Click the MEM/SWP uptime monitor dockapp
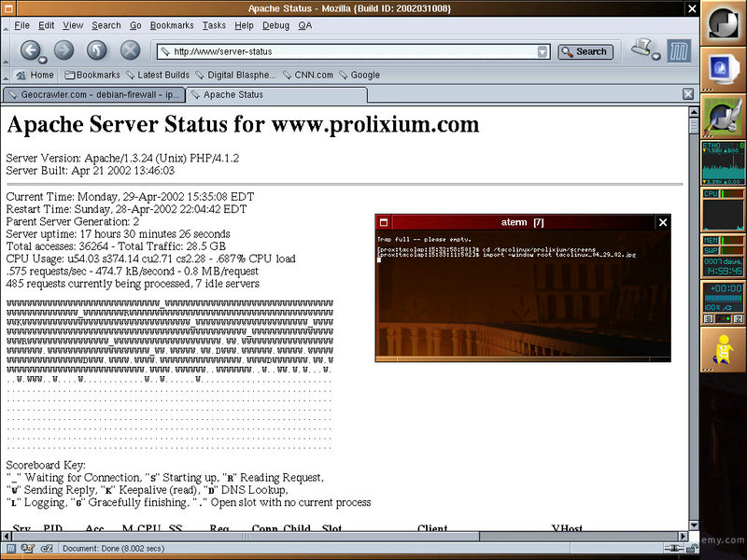The image size is (747, 560). (723, 256)
